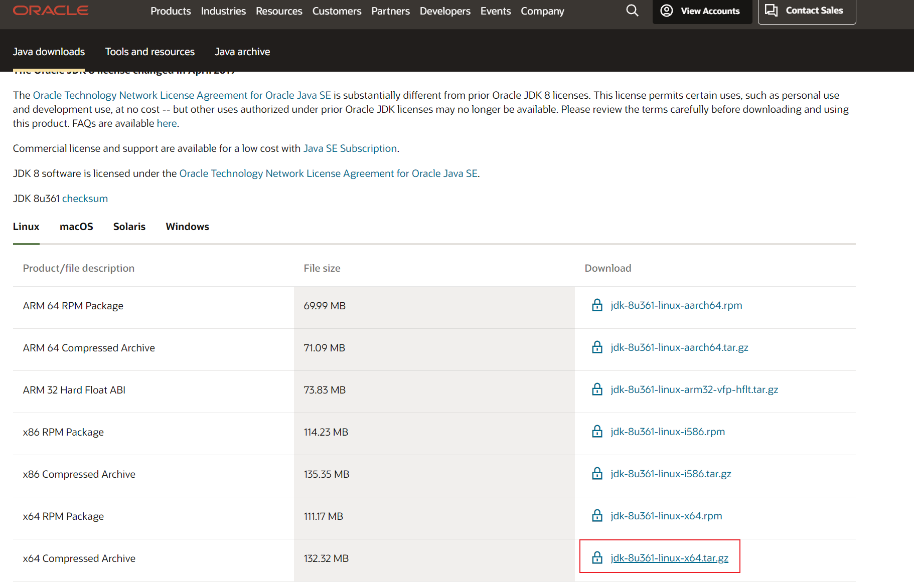This screenshot has width=914, height=588.
Task: Open the Industries menu
Action: pyautogui.click(x=223, y=11)
